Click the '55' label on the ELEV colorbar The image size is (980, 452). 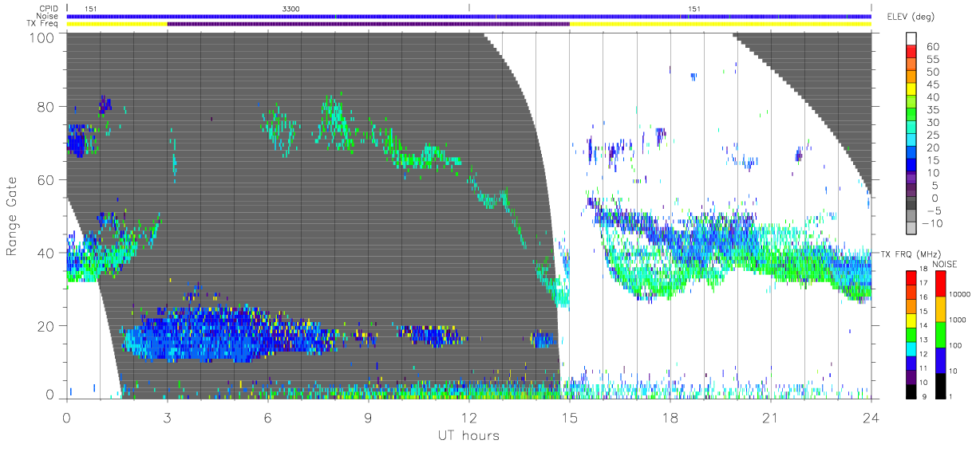tap(933, 60)
